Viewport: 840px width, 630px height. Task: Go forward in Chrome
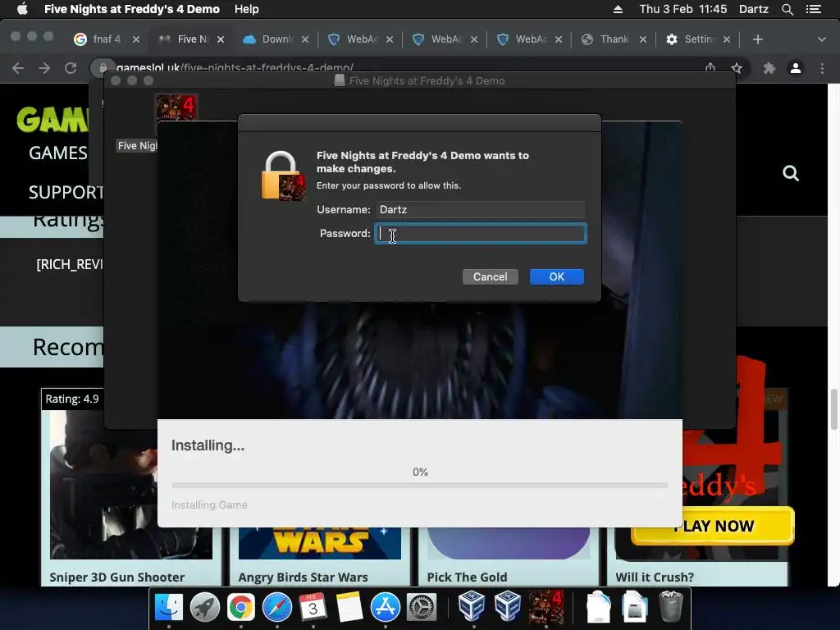pyautogui.click(x=44, y=68)
